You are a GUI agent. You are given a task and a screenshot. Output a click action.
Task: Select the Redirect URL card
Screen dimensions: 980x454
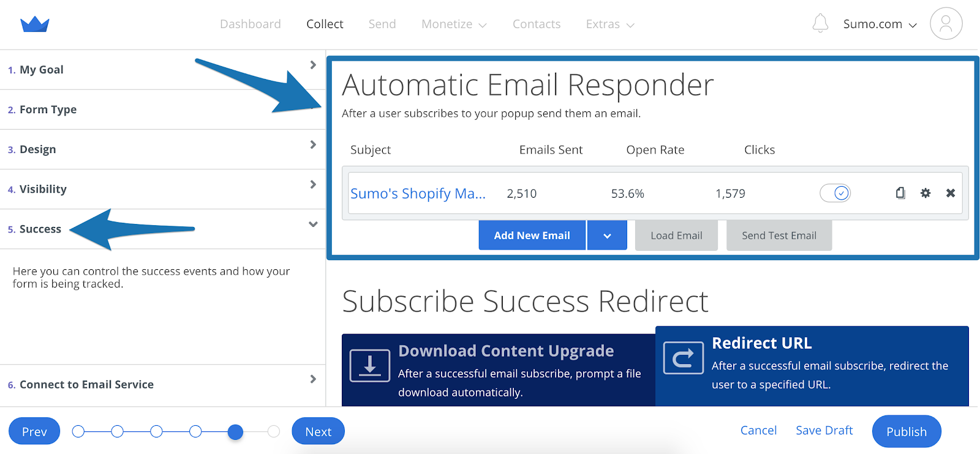[x=812, y=366]
